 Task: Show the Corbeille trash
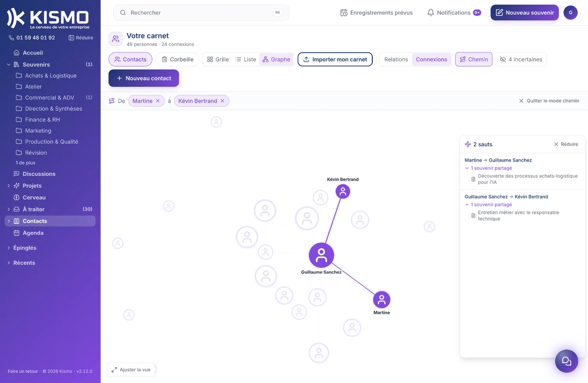pyautogui.click(x=177, y=59)
